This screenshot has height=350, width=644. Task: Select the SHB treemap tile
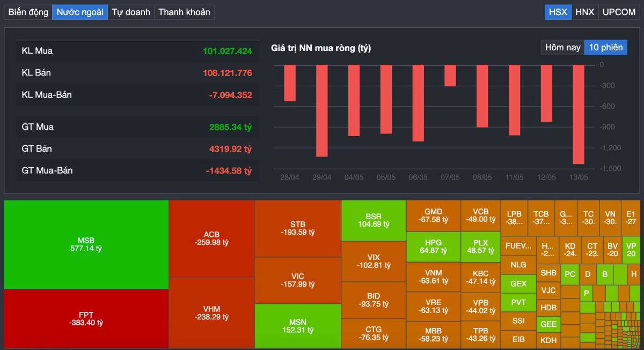548,273
